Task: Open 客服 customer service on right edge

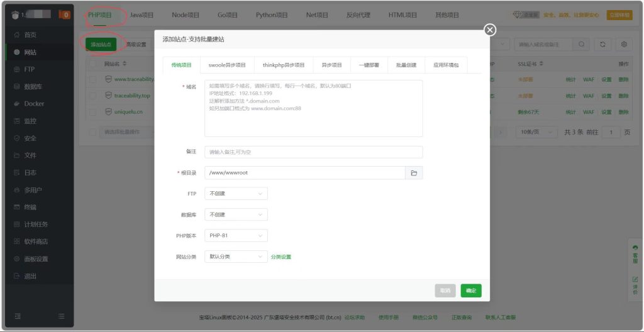Action: pyautogui.click(x=635, y=254)
